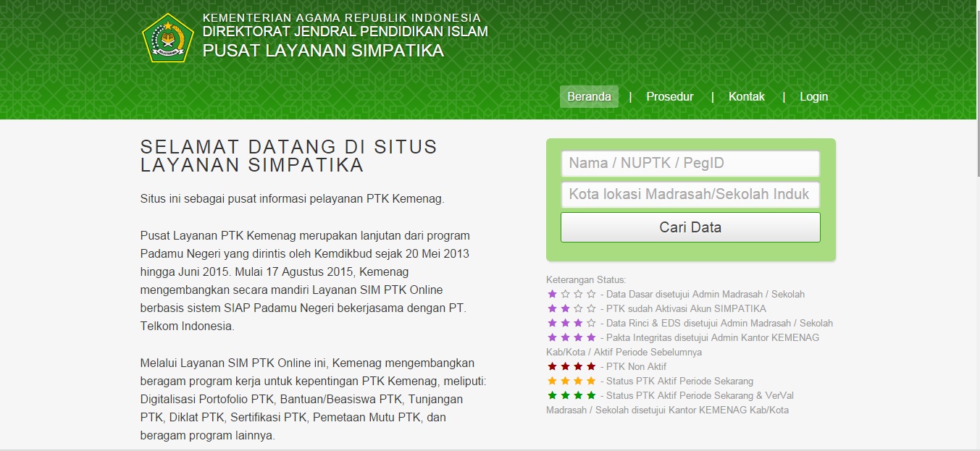Click 'PTK sudah Aktivasi Akun SIMPATIKA' text
This screenshot has height=451, width=980.
point(686,308)
